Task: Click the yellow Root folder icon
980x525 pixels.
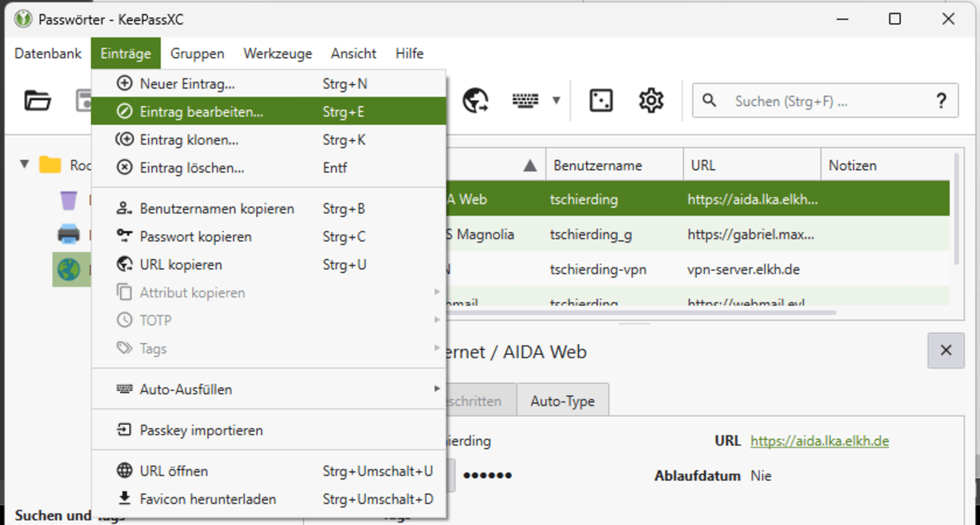Action: (50, 165)
